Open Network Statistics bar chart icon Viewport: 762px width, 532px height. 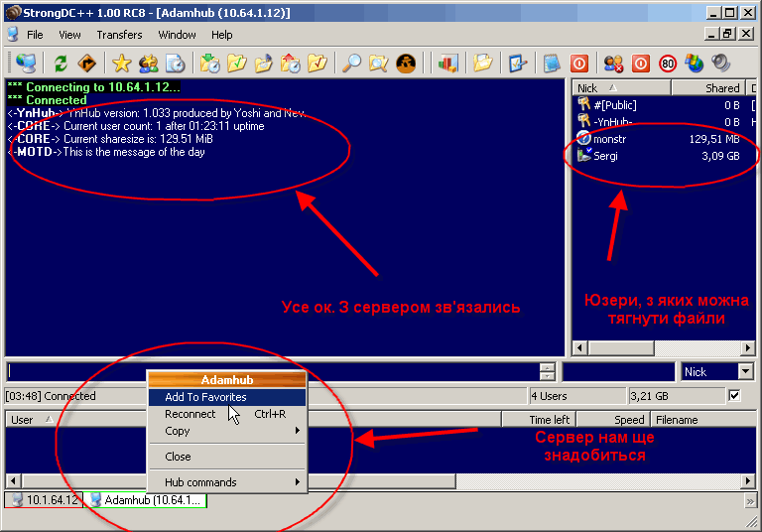[x=447, y=64]
